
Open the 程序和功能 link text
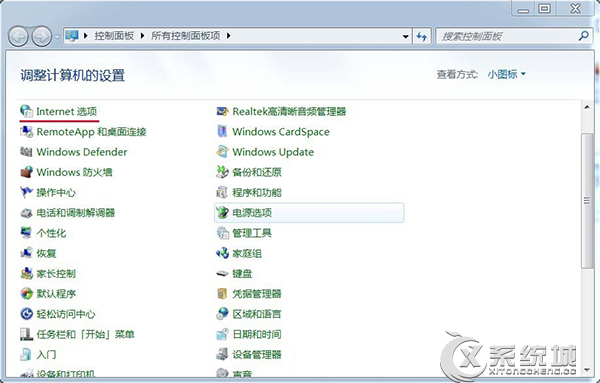[257, 192]
